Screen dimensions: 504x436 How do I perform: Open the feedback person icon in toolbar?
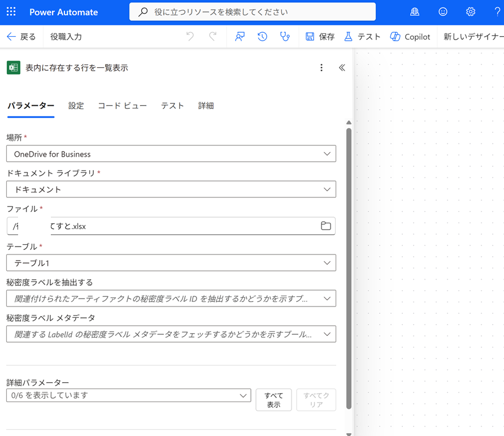click(x=240, y=37)
